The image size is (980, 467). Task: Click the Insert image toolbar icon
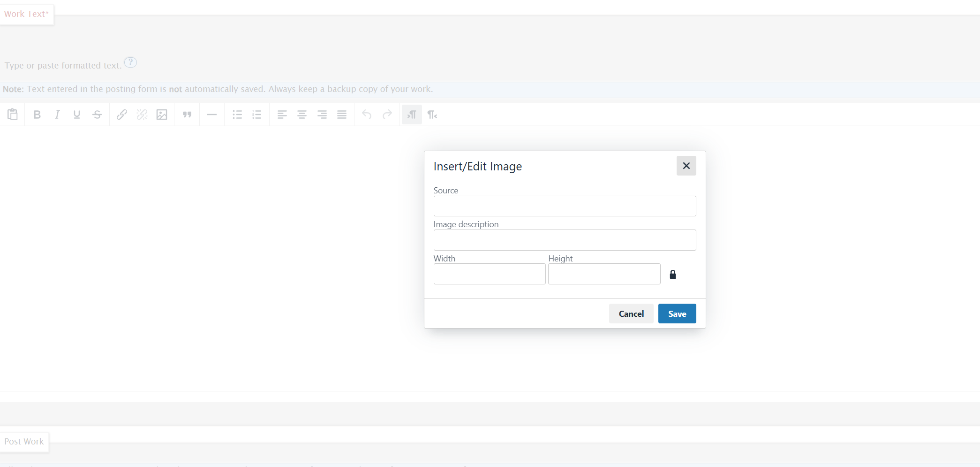point(162,115)
